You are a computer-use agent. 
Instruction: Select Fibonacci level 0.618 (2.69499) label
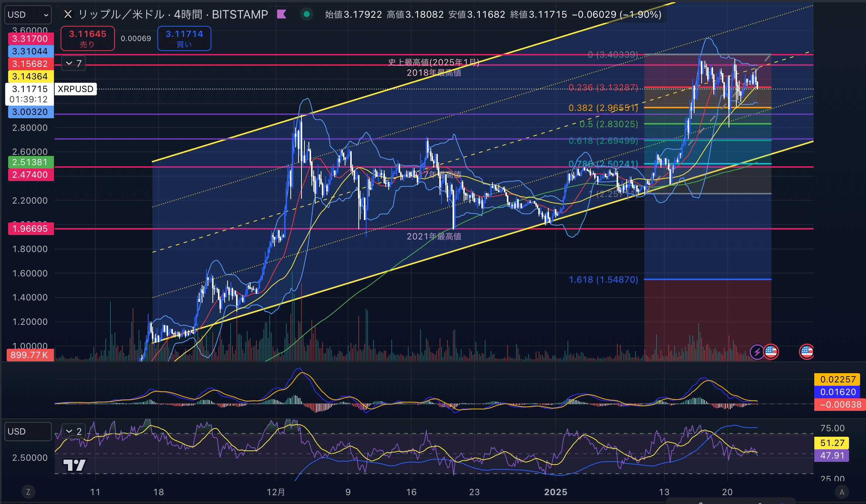click(603, 141)
